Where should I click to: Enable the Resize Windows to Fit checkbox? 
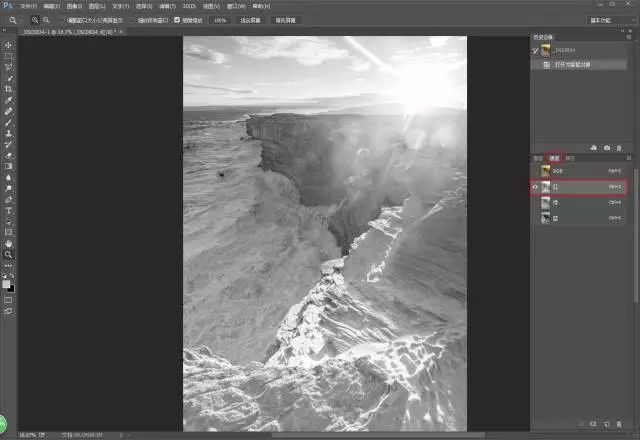[62, 19]
